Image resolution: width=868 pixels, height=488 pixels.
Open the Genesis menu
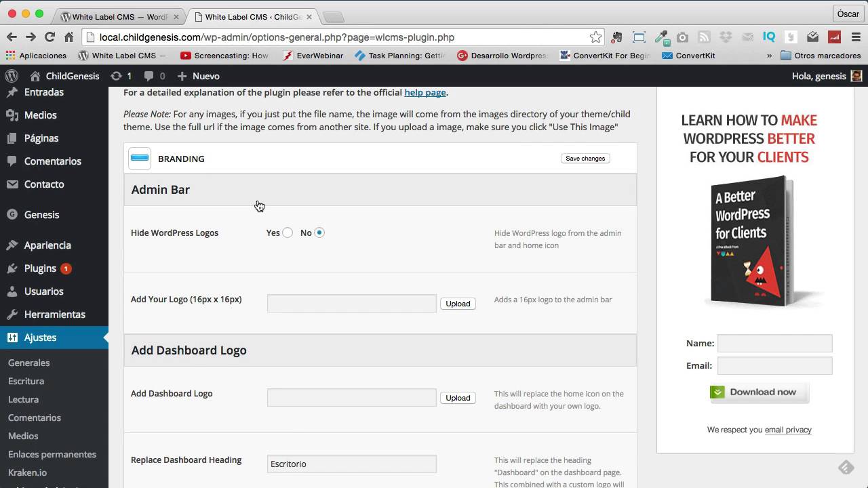click(x=54, y=215)
